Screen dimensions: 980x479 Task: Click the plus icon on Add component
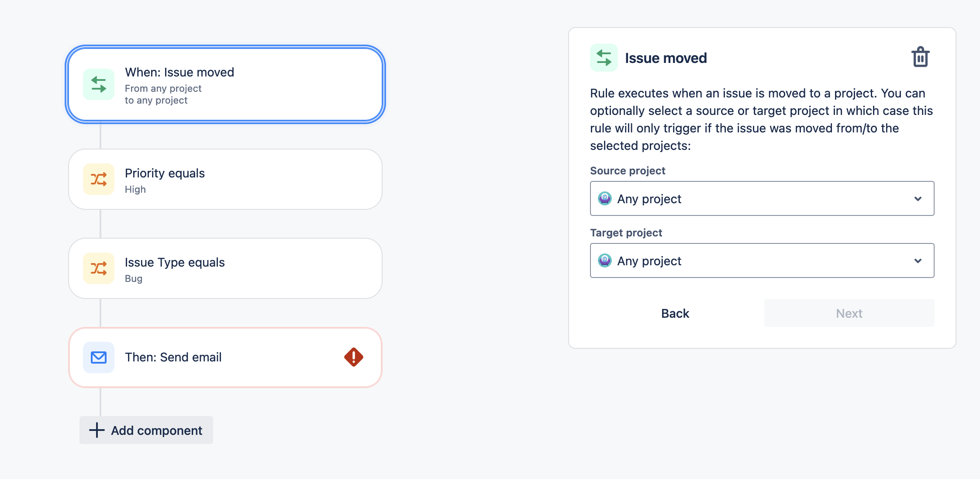96,430
